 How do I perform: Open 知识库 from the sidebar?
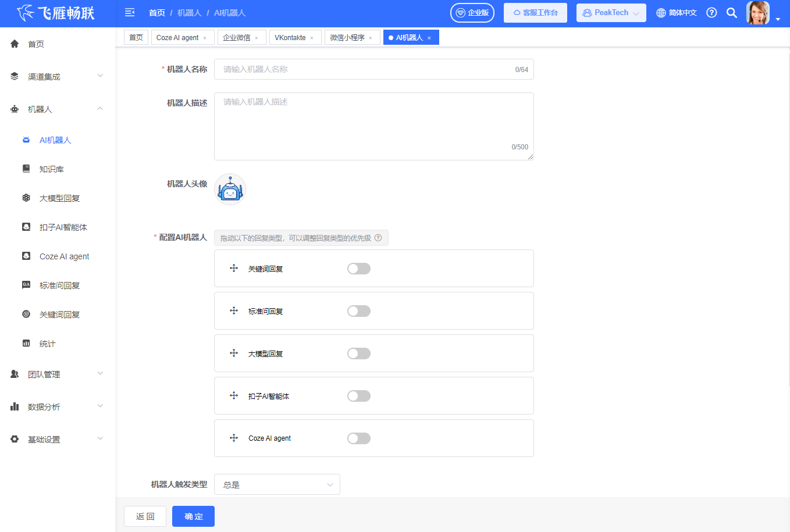(x=51, y=169)
